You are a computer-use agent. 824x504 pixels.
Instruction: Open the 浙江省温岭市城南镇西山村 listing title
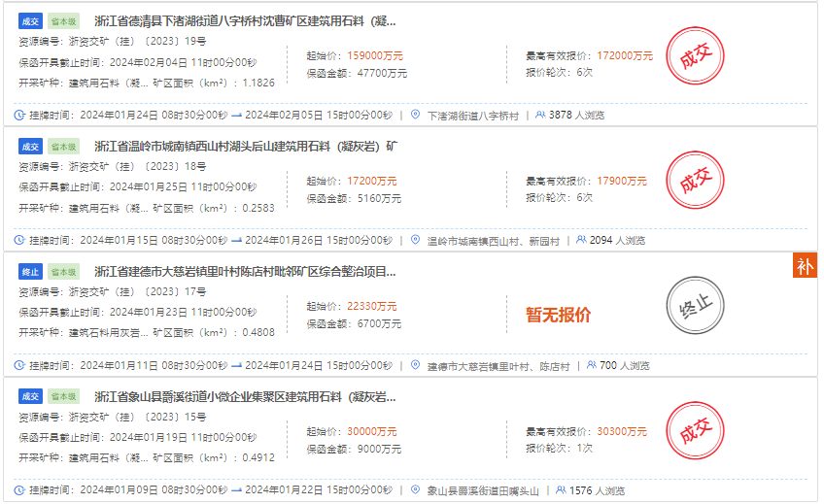pos(245,147)
